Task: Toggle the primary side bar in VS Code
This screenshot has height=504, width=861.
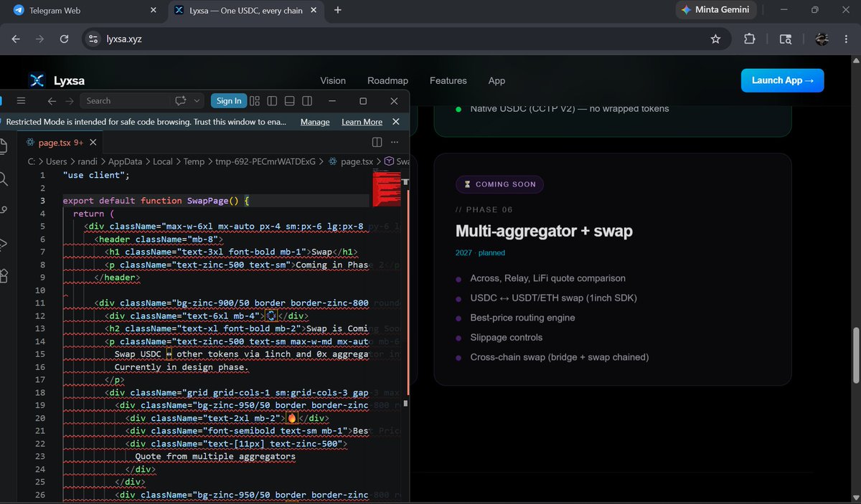Action: click(272, 101)
